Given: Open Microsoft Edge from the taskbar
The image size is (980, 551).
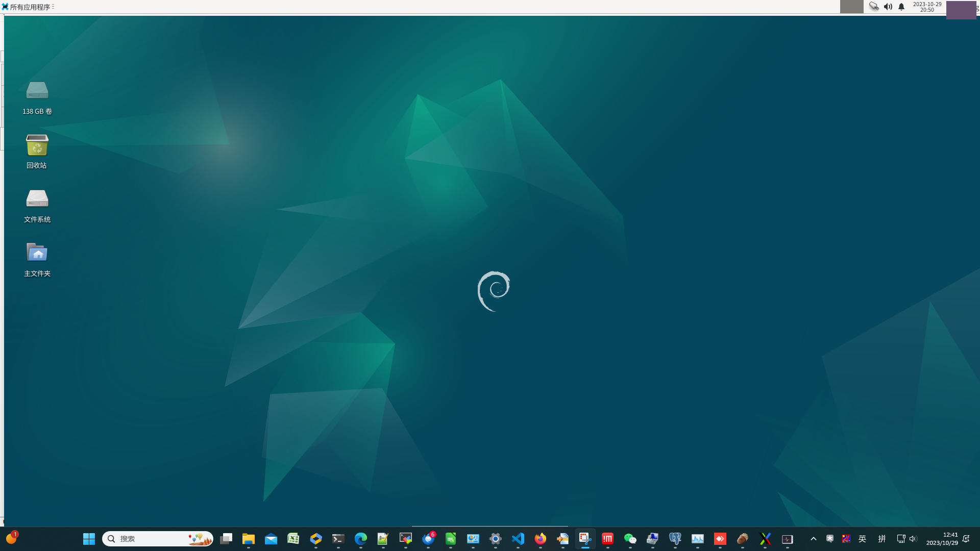Looking at the screenshot, I should [361, 539].
